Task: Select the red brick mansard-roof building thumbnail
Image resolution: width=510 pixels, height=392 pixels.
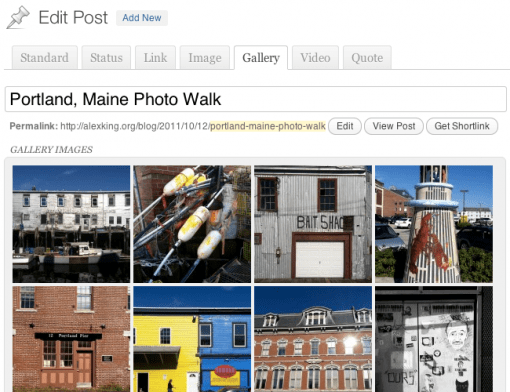Action: 313,339
